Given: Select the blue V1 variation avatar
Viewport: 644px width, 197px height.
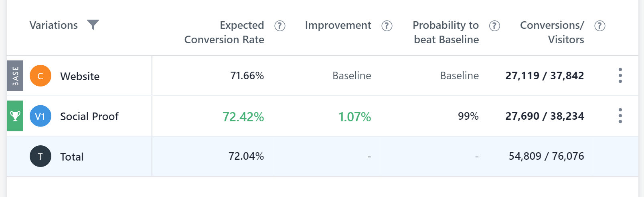Looking at the screenshot, I should point(41,116).
